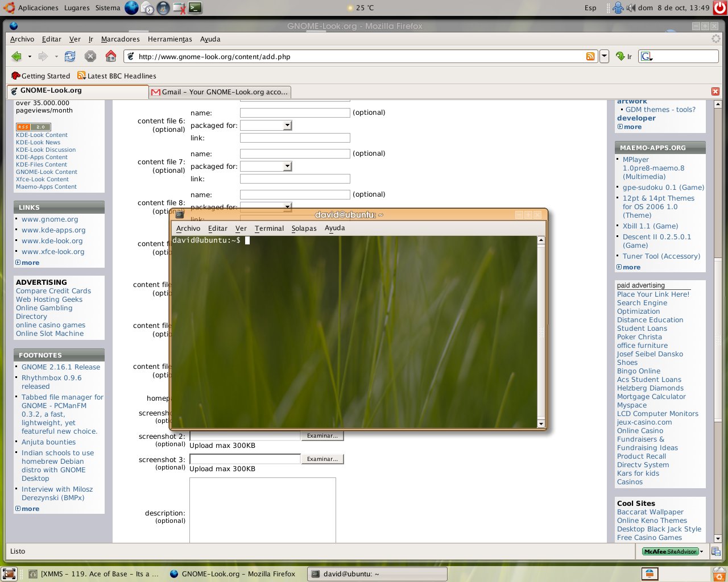This screenshot has height=582, width=728.
Task: Click the Getting Started bookmark
Action: pos(41,76)
